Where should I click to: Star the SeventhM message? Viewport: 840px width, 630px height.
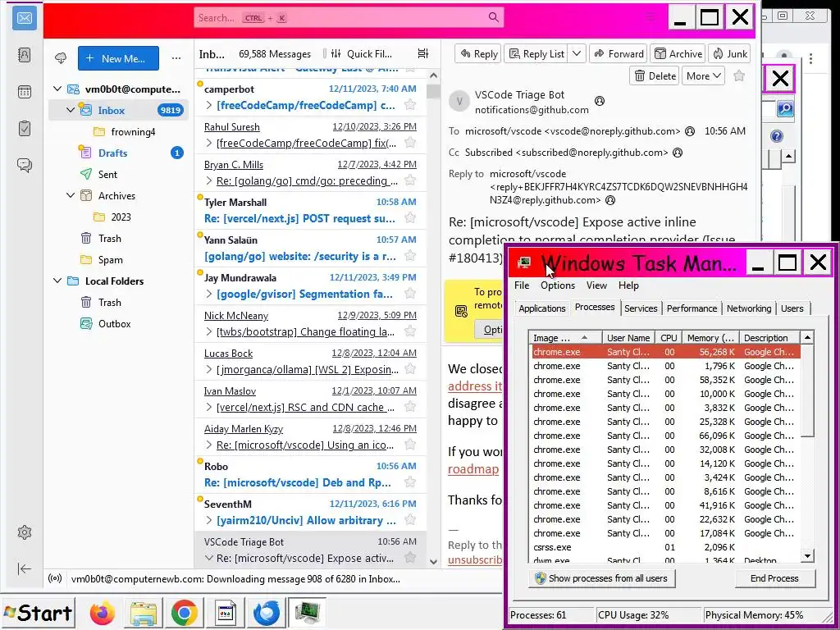pos(410,519)
